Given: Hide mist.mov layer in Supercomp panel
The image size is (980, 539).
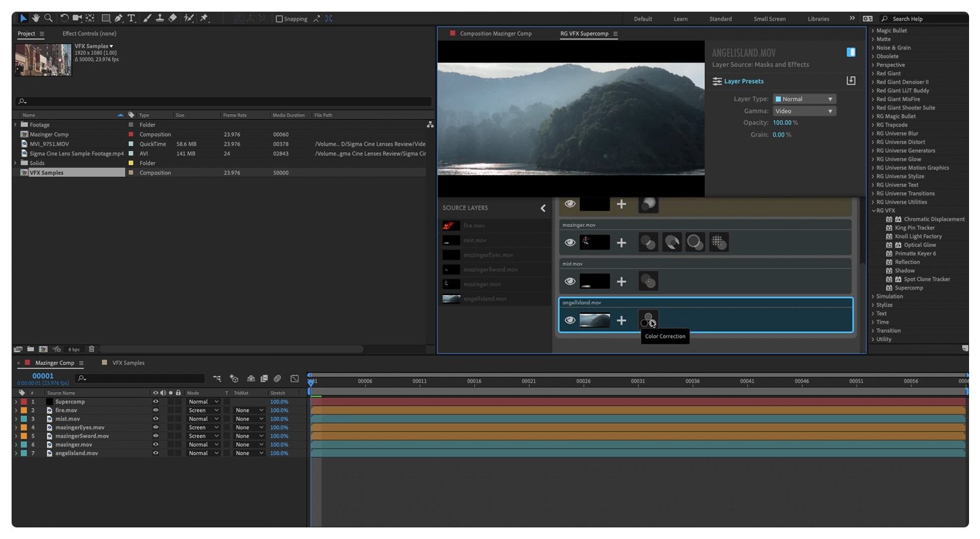Looking at the screenshot, I should [x=570, y=281].
